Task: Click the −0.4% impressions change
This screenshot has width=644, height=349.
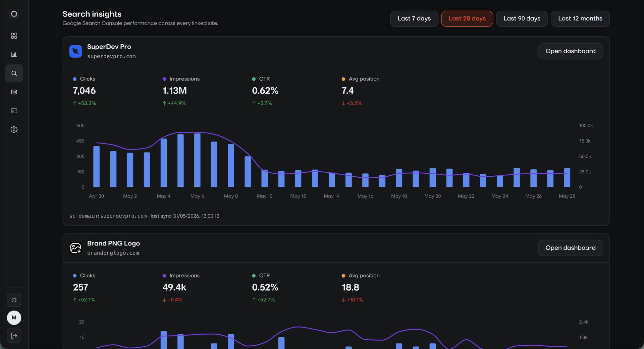Action: [172, 300]
